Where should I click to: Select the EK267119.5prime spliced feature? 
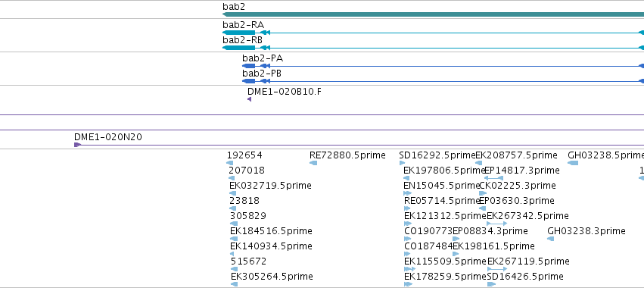coord(497,269)
